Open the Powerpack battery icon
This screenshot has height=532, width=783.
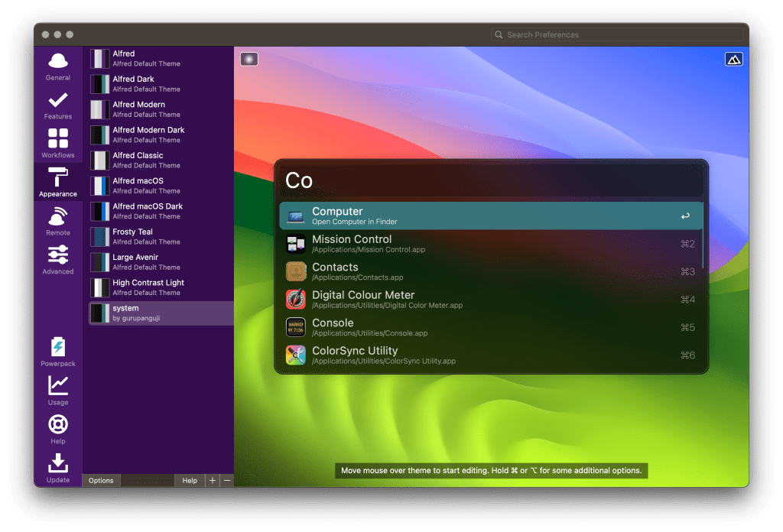coord(58,347)
